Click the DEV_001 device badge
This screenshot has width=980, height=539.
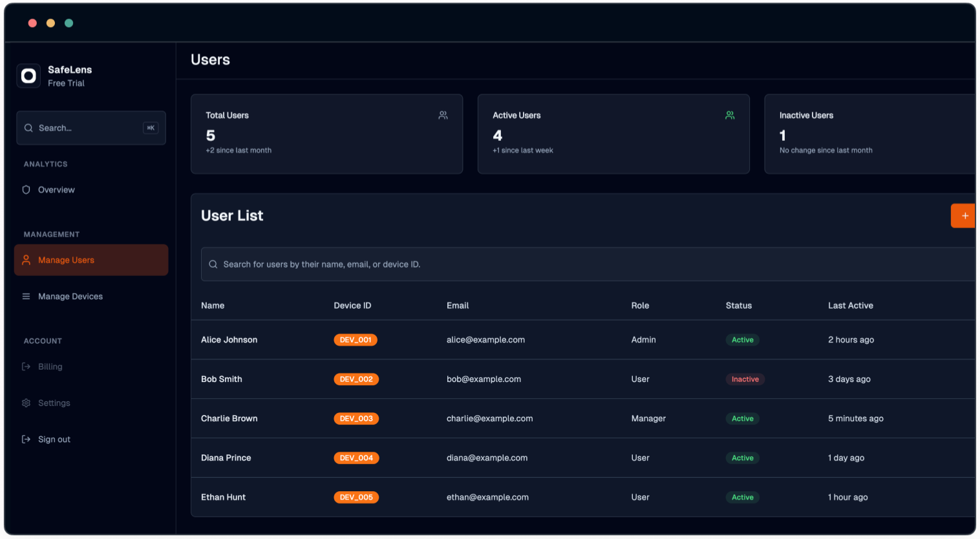tap(356, 340)
